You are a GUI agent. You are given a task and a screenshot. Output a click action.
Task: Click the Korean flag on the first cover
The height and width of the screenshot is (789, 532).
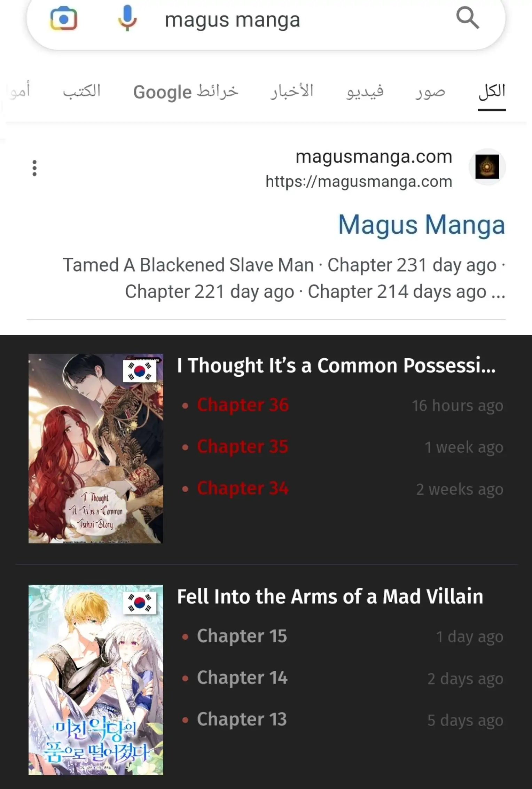pyautogui.click(x=140, y=371)
